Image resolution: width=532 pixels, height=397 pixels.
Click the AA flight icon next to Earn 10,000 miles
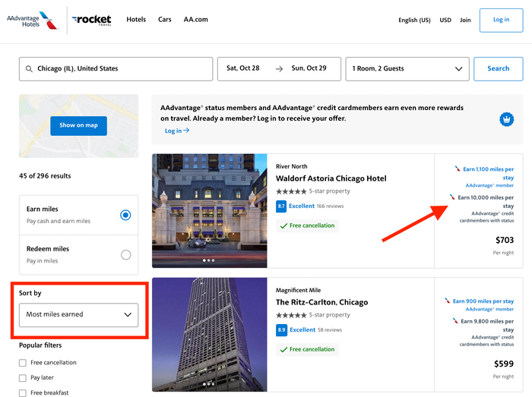[x=452, y=197]
